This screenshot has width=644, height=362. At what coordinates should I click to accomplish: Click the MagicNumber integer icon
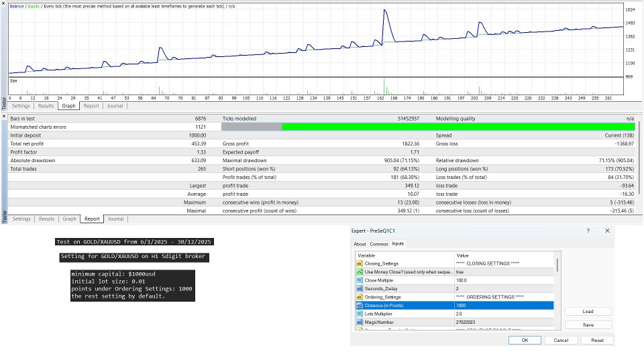coord(360,322)
